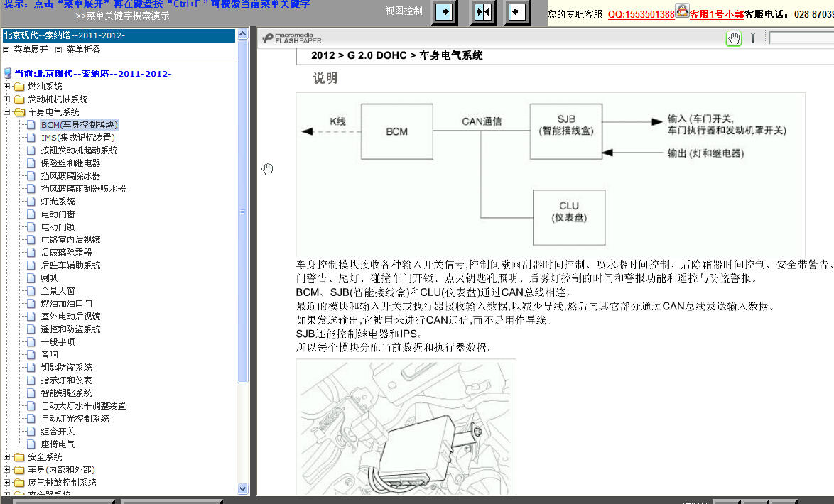Expand the 发动机机械系统 tree node
Viewport: 834px width, 504px height.
6,99
